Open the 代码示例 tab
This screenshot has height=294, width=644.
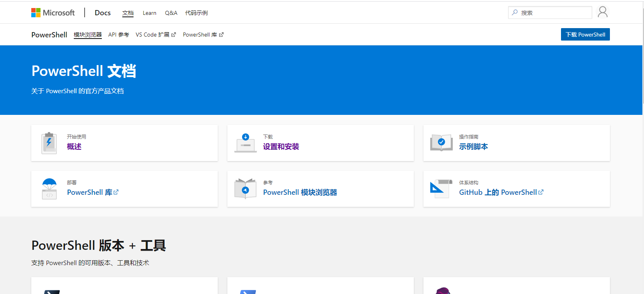click(196, 13)
